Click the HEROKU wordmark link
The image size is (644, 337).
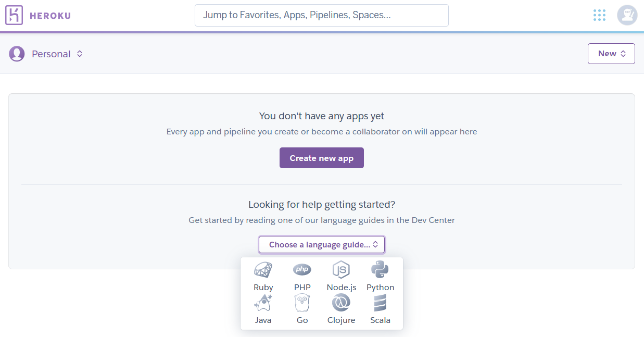(x=50, y=16)
